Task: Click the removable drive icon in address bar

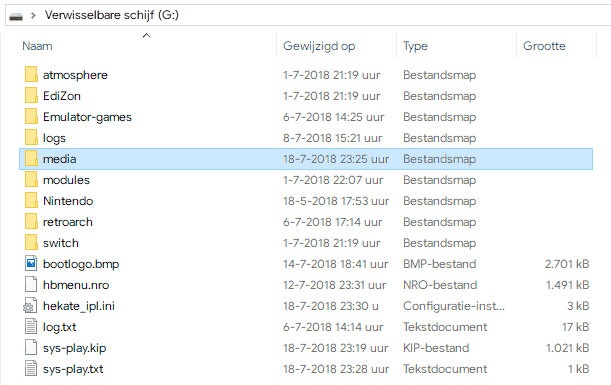Action: click(16, 16)
